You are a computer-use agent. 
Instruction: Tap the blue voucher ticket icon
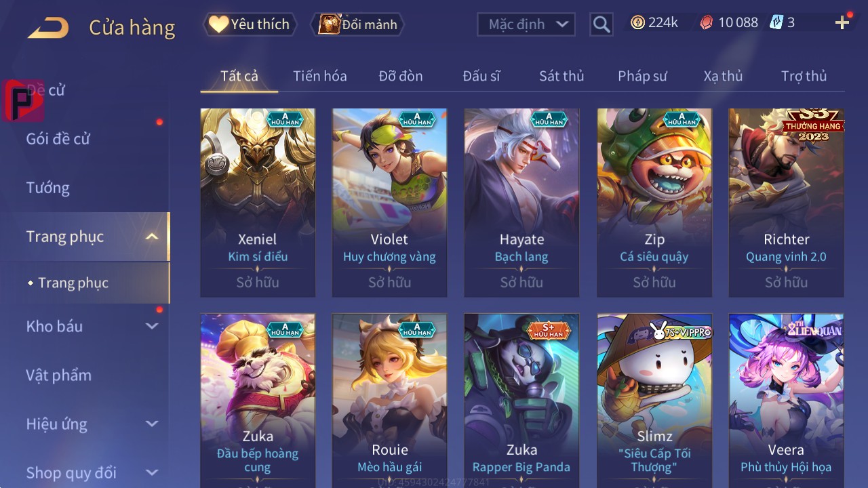(x=776, y=22)
